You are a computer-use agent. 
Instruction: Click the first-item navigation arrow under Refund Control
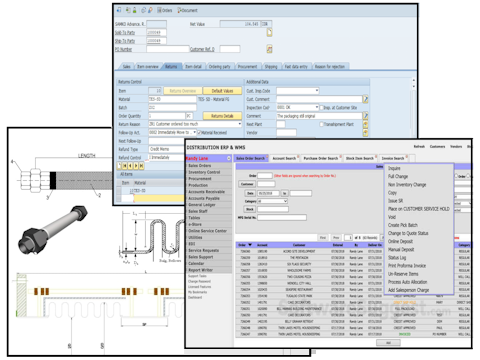tap(125, 165)
